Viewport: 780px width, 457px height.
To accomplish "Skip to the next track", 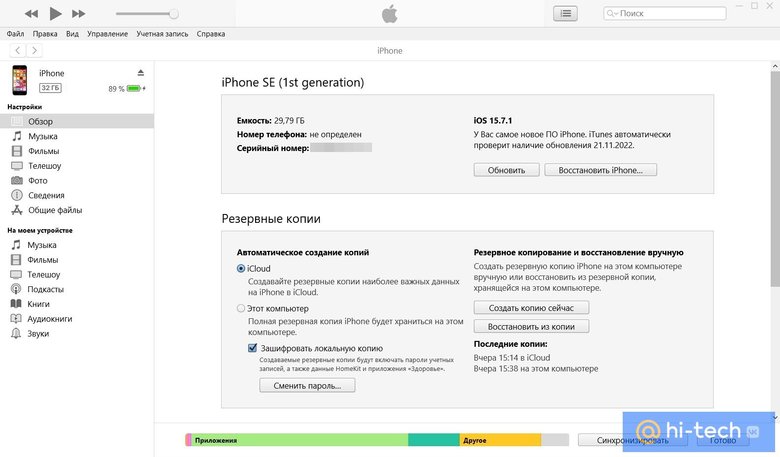I will pos(79,14).
